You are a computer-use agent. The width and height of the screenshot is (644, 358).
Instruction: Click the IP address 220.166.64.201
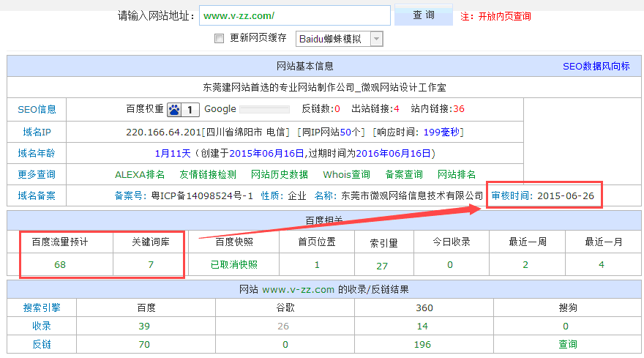[163, 132]
